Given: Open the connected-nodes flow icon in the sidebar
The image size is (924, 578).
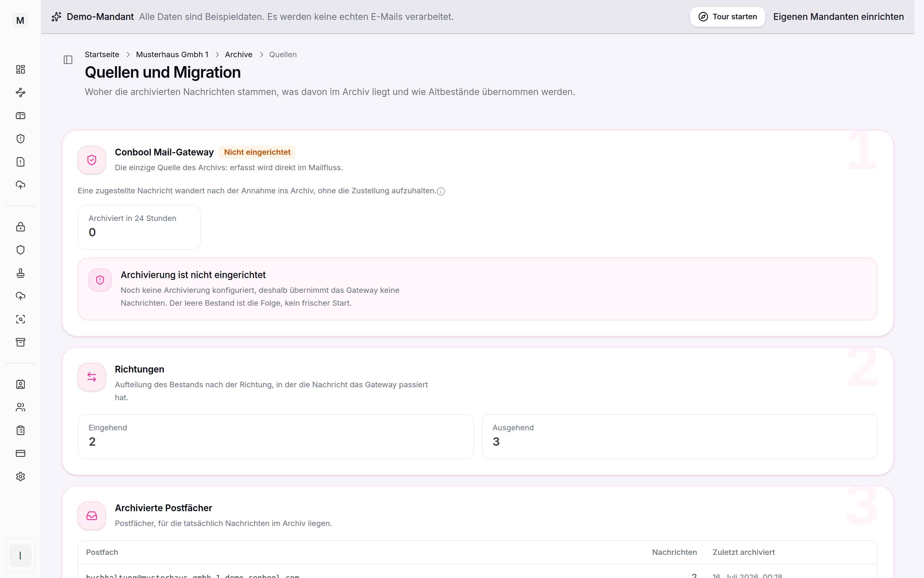Looking at the screenshot, I should (x=20, y=92).
